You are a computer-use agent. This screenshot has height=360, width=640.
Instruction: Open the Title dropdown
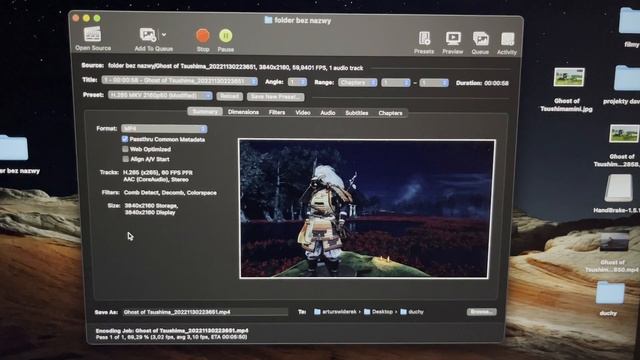click(180, 81)
